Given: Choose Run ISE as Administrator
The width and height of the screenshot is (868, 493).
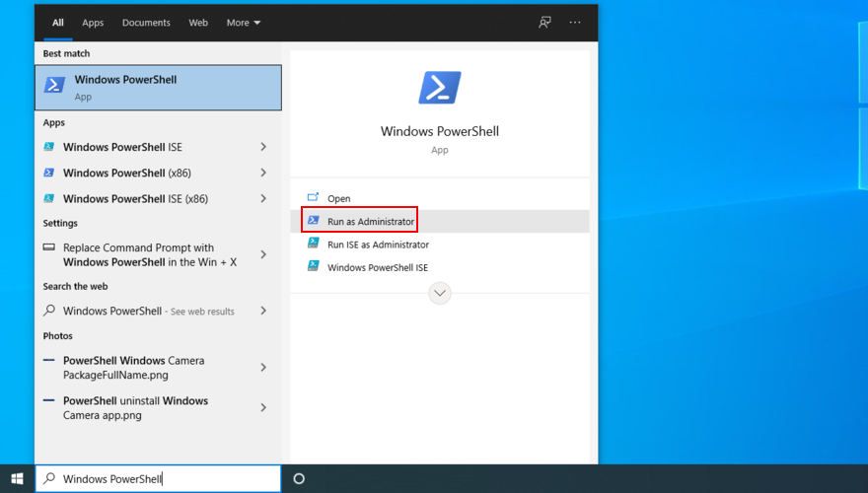Looking at the screenshot, I should tap(440, 245).
